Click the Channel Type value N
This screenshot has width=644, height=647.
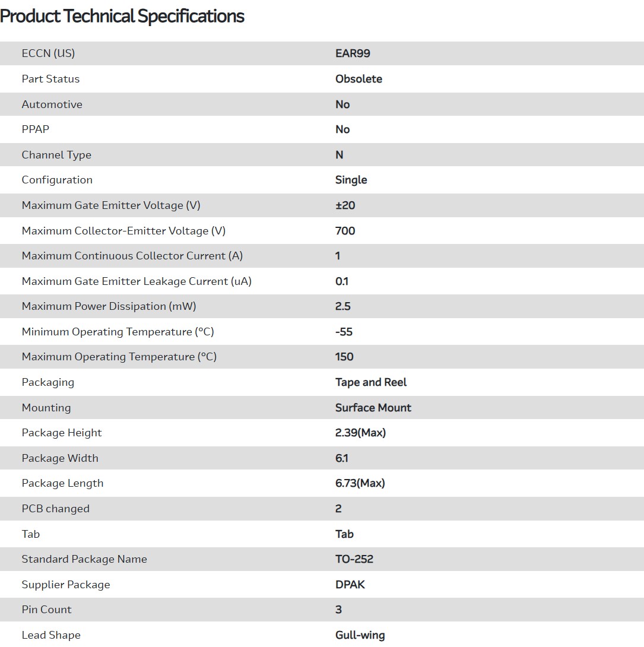340,155
